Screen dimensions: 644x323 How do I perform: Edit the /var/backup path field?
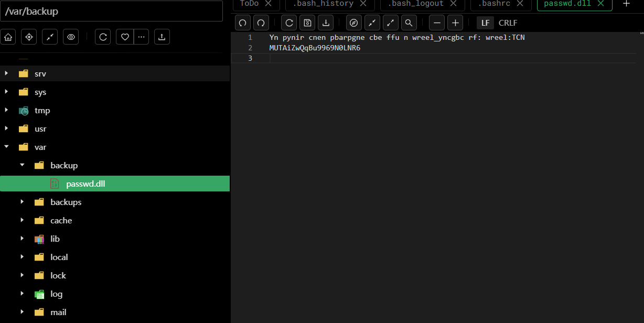point(111,11)
